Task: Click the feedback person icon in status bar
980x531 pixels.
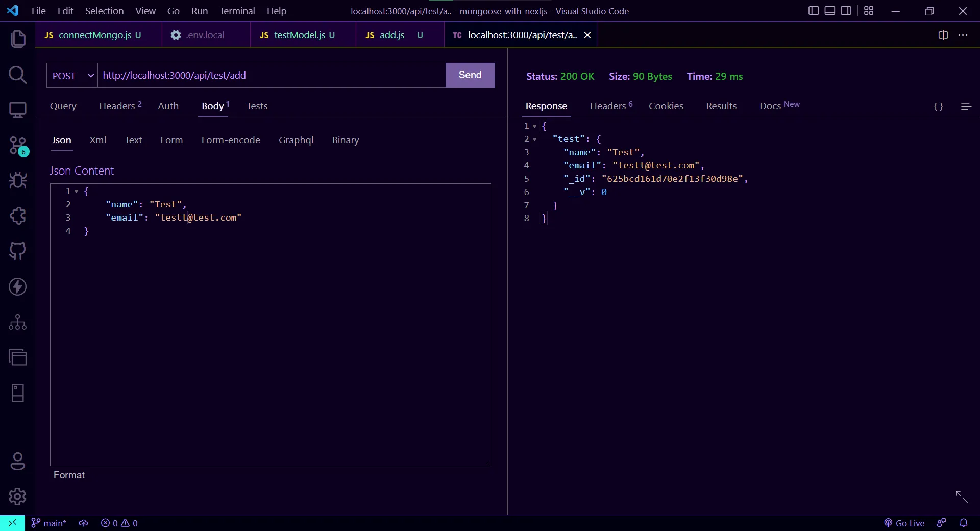Action: (942, 523)
